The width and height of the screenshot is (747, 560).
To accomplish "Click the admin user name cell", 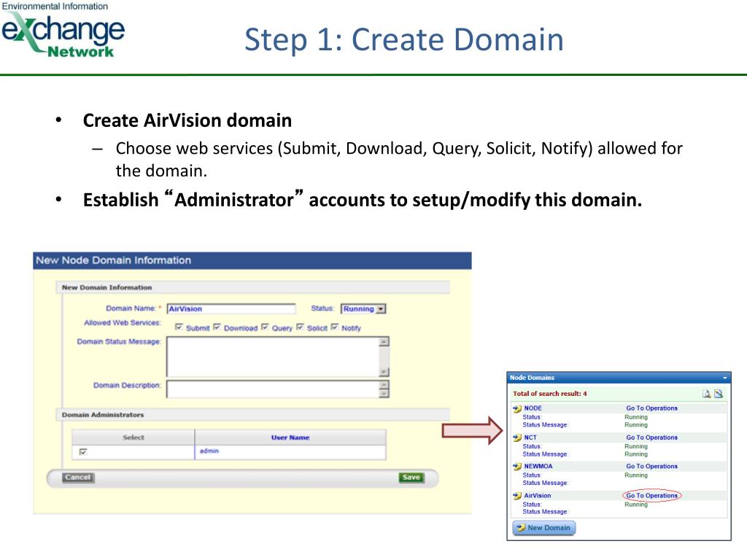I will (x=290, y=451).
